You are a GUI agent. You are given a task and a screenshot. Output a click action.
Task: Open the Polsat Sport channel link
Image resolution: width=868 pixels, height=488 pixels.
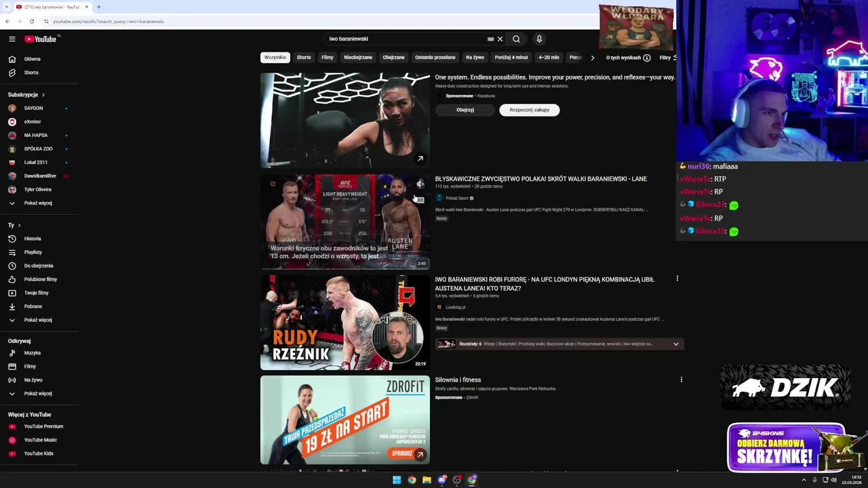[457, 198]
